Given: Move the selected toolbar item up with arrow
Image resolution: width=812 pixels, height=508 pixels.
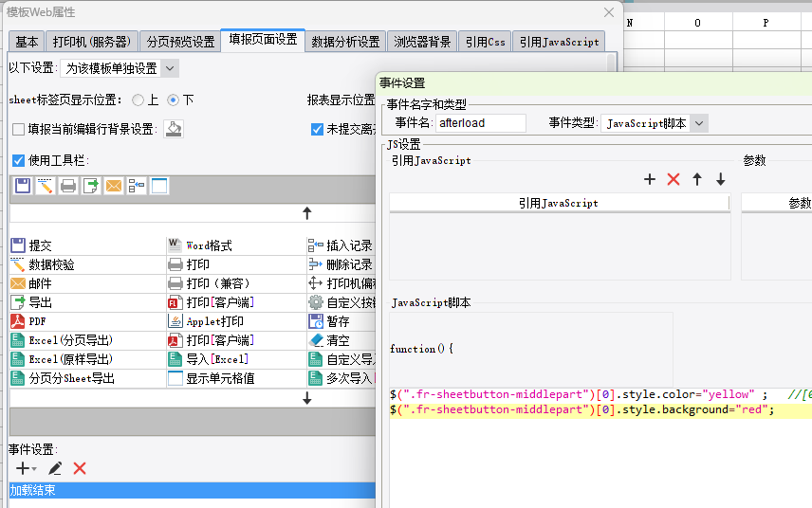Looking at the screenshot, I should (x=307, y=213).
